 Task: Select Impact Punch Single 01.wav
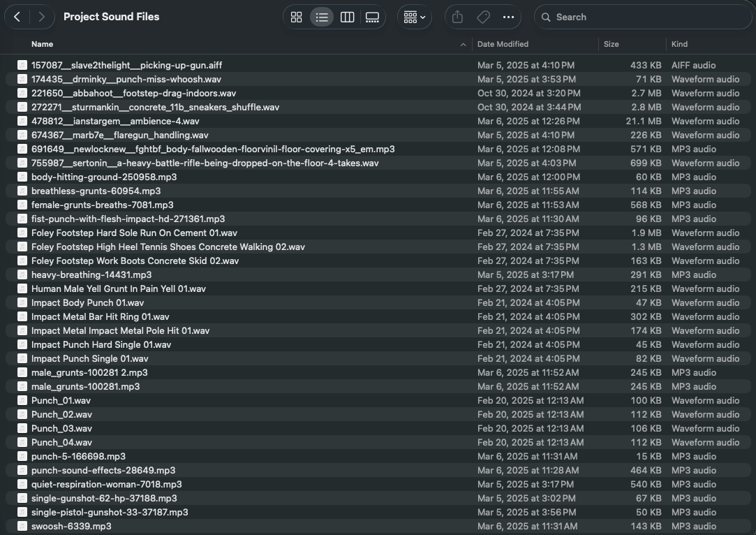pos(89,359)
